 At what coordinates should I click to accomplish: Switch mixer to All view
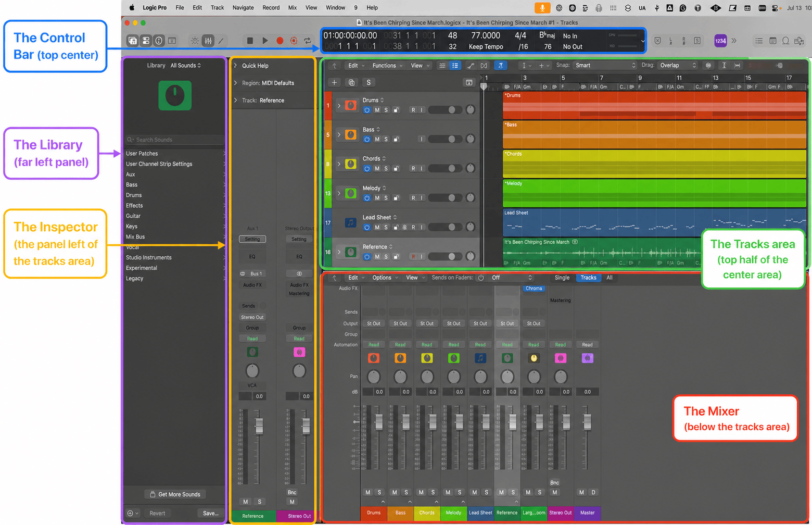click(610, 278)
